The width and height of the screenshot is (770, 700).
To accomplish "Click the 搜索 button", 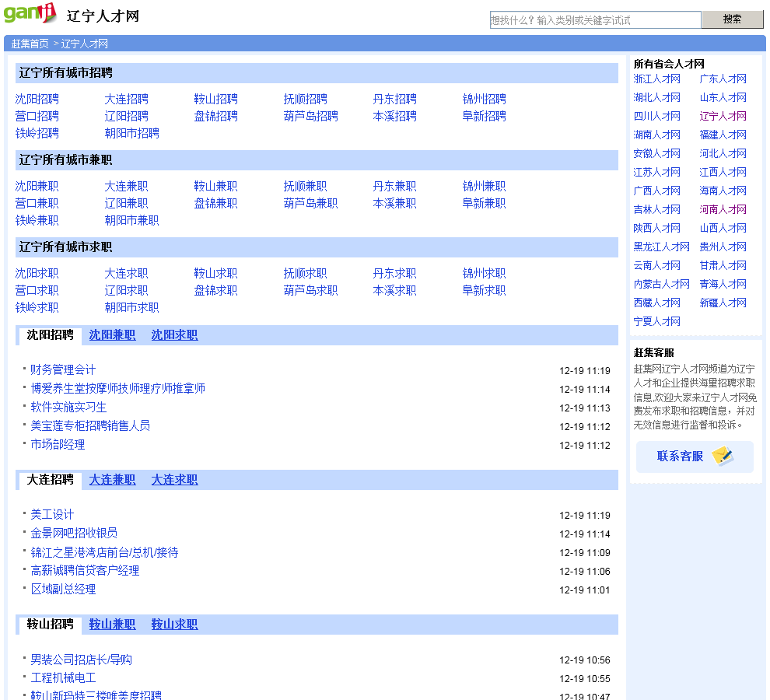I will pos(732,19).
